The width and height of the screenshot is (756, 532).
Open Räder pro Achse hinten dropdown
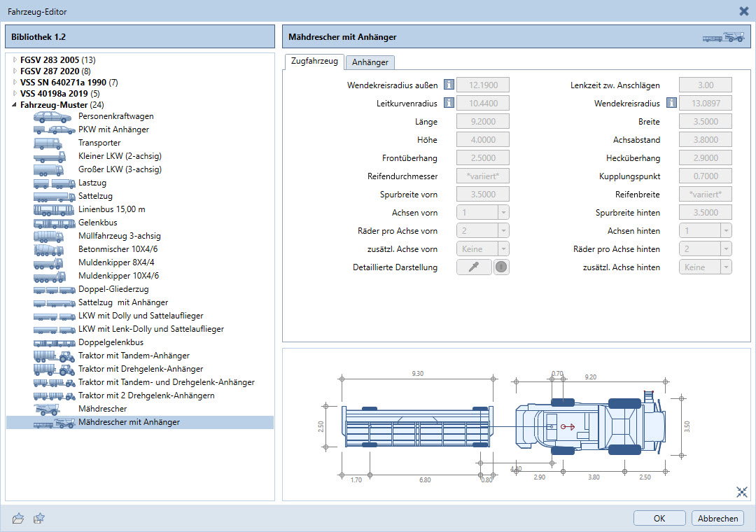[726, 249]
